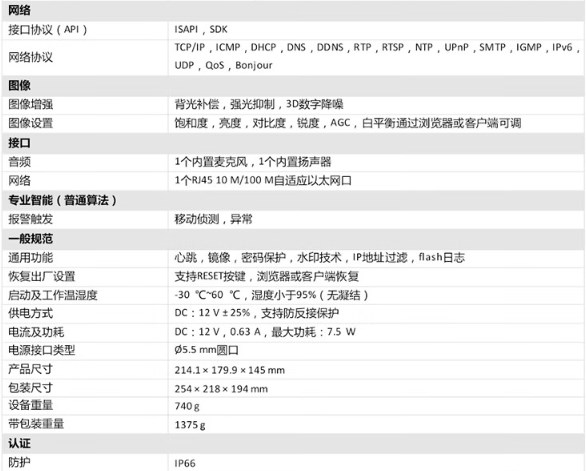Click the IP66 protection rating value
This screenshot has height=471, width=586.
click(x=185, y=463)
